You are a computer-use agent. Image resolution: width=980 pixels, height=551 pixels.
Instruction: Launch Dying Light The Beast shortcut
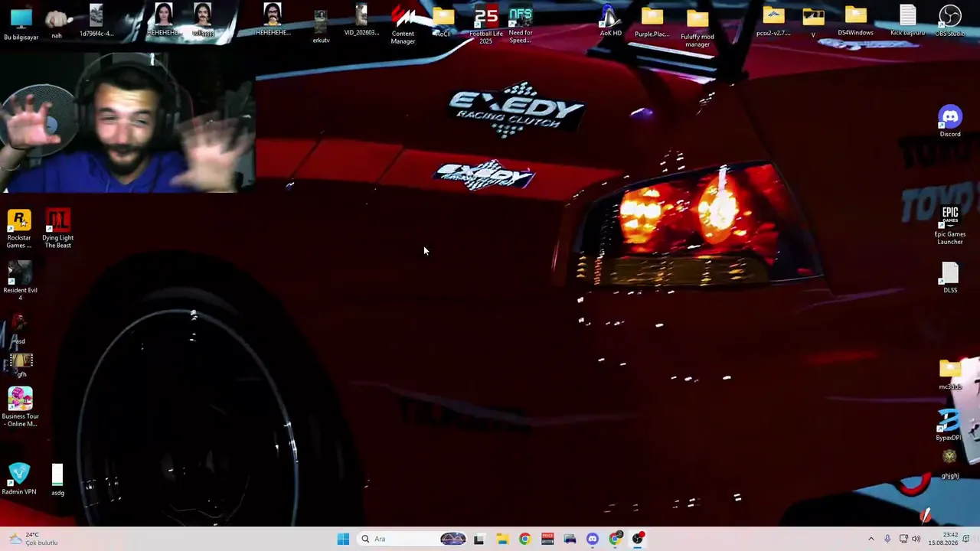pos(58,230)
